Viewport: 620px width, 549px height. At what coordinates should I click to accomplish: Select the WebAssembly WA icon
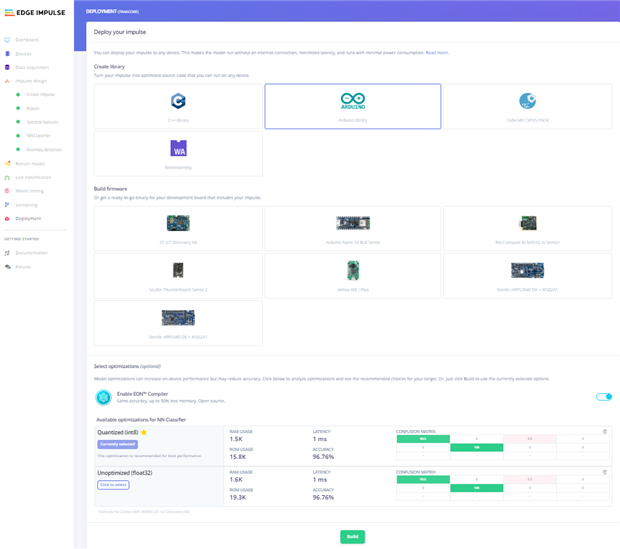point(178,148)
